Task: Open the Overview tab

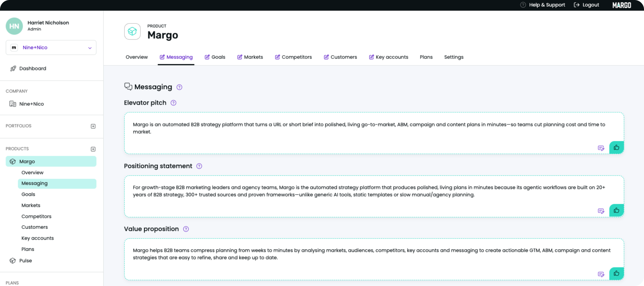Action: coord(137,57)
